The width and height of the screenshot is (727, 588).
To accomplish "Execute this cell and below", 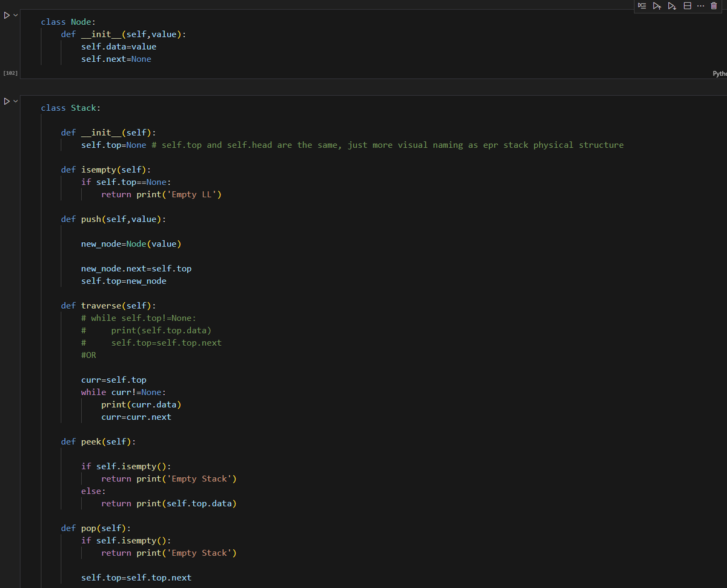I will tap(671, 6).
